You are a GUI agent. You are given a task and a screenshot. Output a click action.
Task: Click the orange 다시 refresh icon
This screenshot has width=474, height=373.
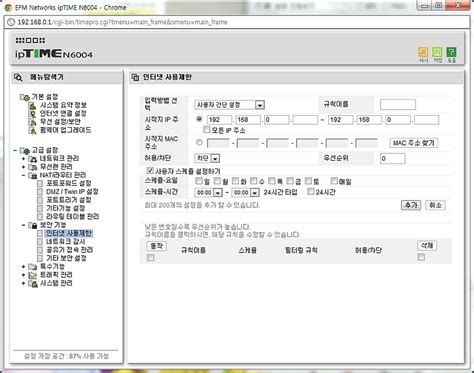tap(423, 52)
